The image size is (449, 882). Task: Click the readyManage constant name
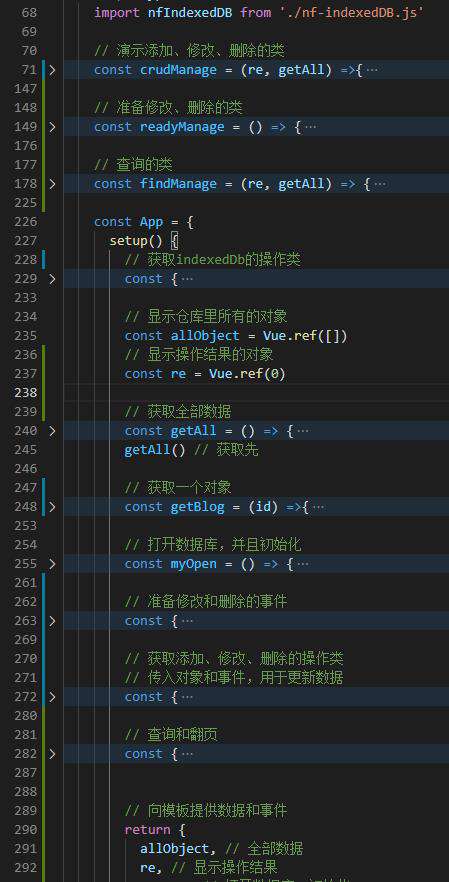pos(182,127)
